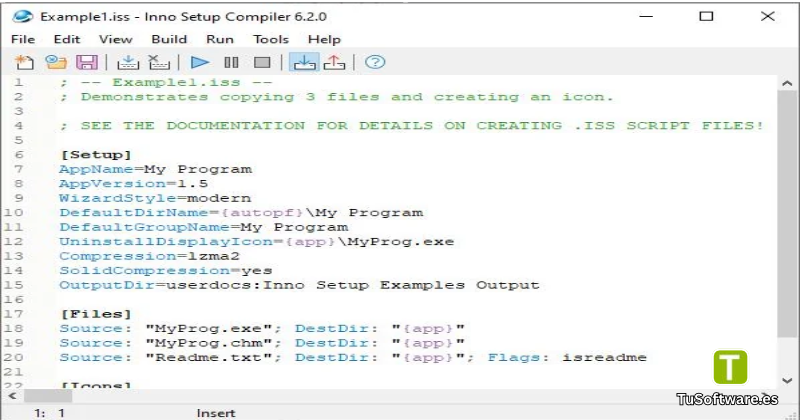Click the DefaultGroupName=My Program line

point(204,227)
